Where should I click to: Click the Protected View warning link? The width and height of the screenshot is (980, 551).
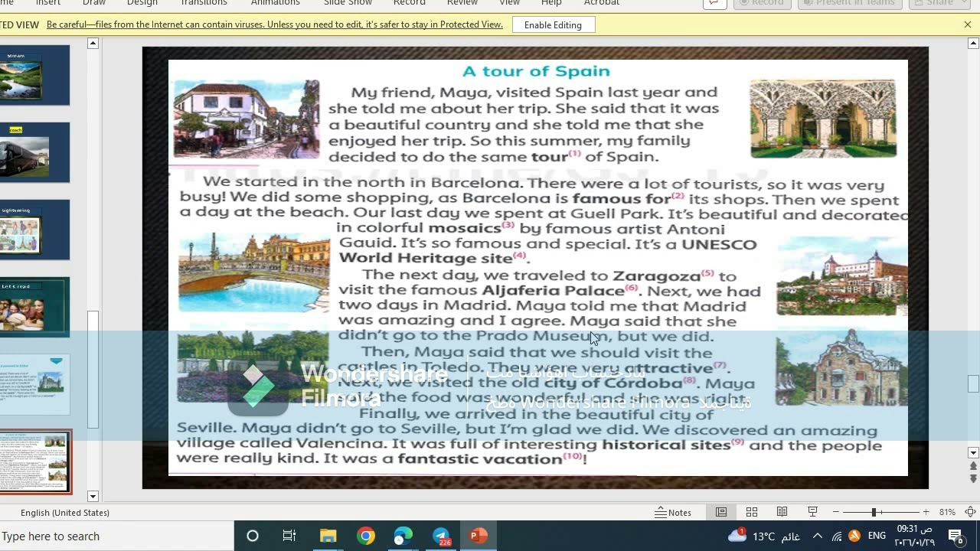coord(275,24)
